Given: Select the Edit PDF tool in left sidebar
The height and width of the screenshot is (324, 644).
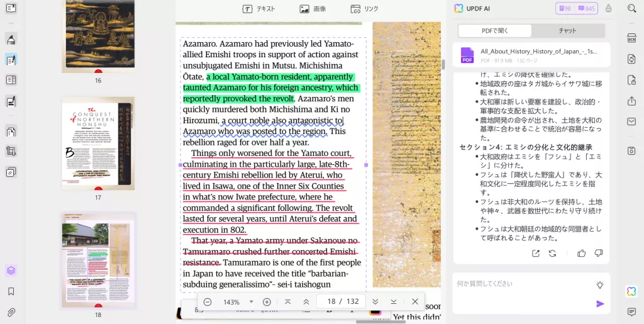Looking at the screenshot, I should [x=11, y=60].
